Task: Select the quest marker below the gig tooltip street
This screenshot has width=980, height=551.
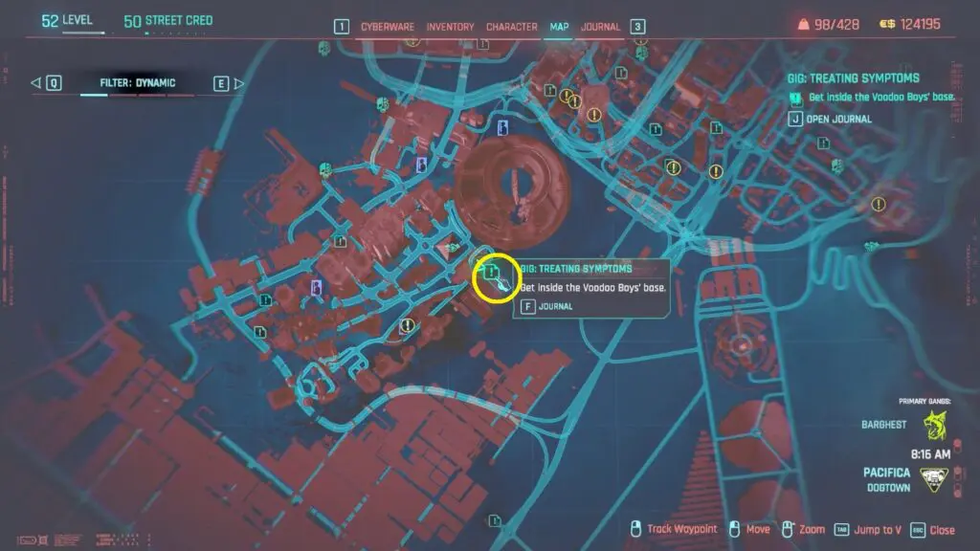Action: 408,326
